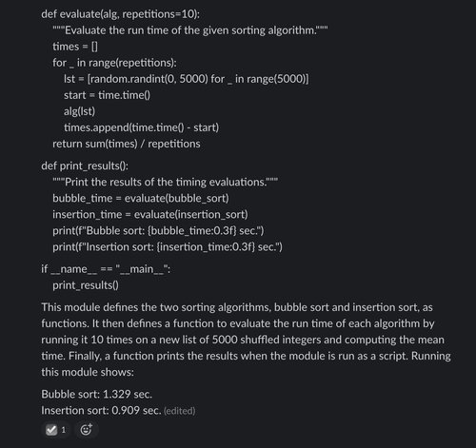Click the "alg(lst)" code line
The image size is (476, 448).
point(79,111)
